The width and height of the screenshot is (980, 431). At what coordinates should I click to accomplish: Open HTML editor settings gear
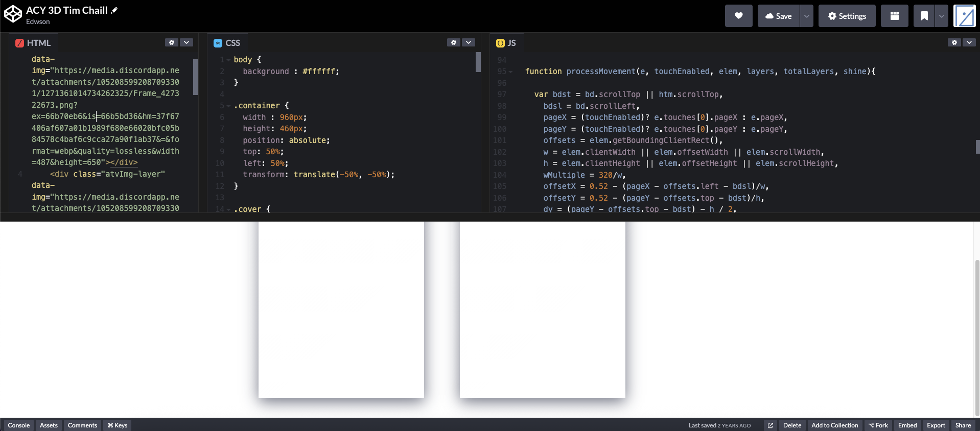(172, 42)
